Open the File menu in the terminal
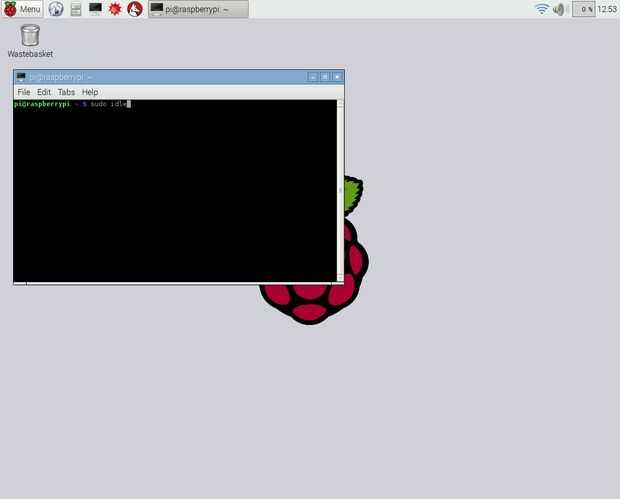Image resolution: width=620 pixels, height=499 pixels. (x=24, y=92)
